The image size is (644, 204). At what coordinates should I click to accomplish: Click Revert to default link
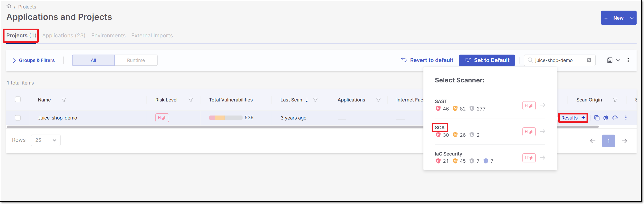(x=427, y=60)
